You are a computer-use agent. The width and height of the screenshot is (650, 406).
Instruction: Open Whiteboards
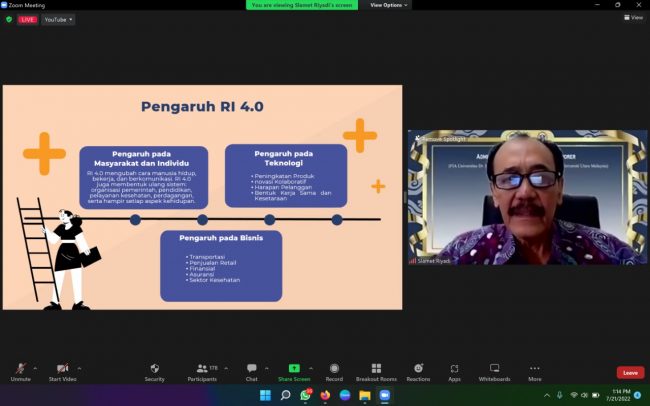pos(495,372)
